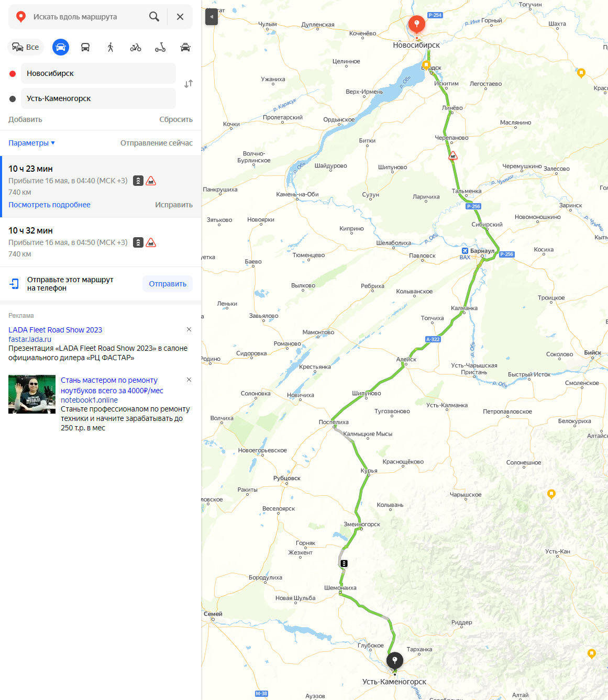
Task: Switch to bicycle route mode
Action: click(x=136, y=47)
